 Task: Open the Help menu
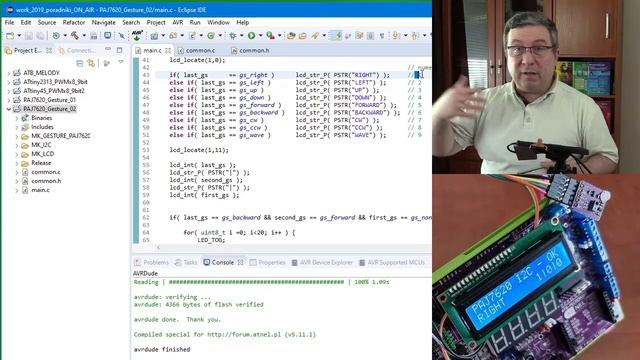coord(242,22)
